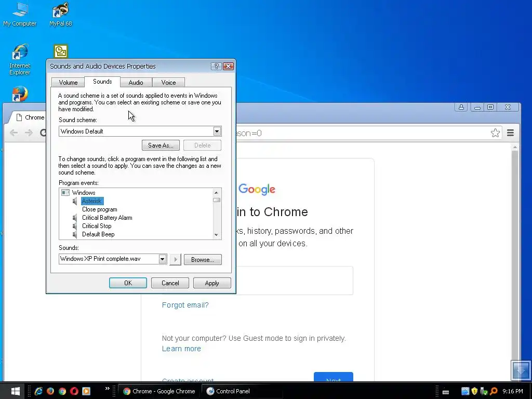Click speaker icon next to Default Beep
The width and height of the screenshot is (532, 399).
point(75,234)
